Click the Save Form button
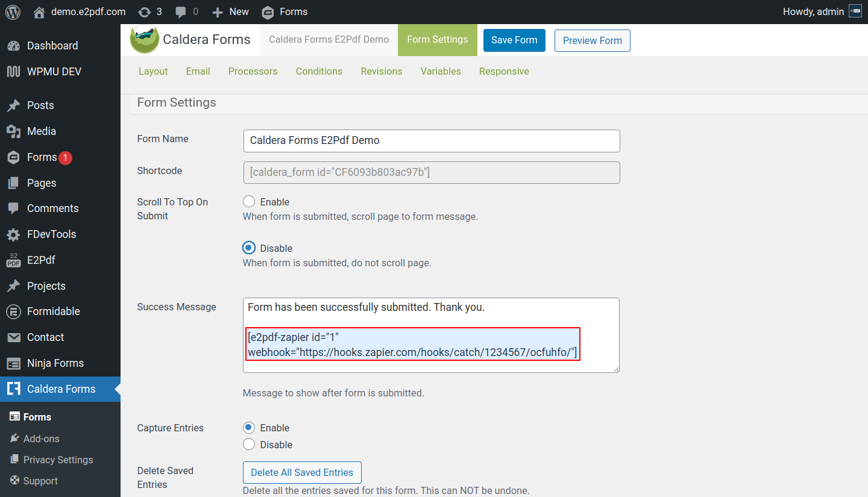Screen dimensions: 868x497 coord(514,40)
